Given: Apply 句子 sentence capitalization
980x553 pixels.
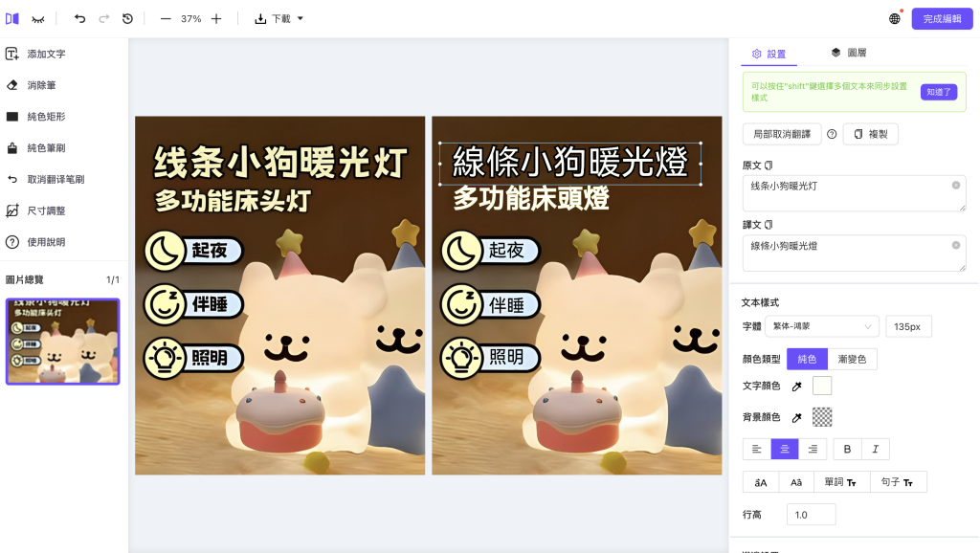Looking at the screenshot, I should pyautogui.click(x=898, y=482).
